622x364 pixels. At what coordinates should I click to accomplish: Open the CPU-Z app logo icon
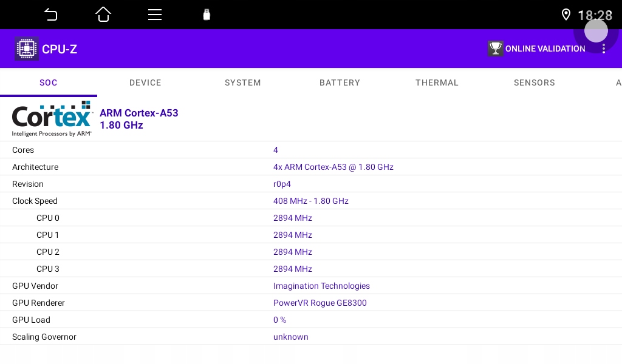(x=27, y=49)
